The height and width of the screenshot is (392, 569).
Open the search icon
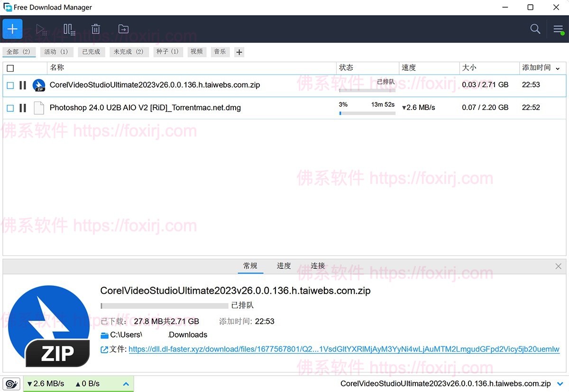(x=535, y=29)
